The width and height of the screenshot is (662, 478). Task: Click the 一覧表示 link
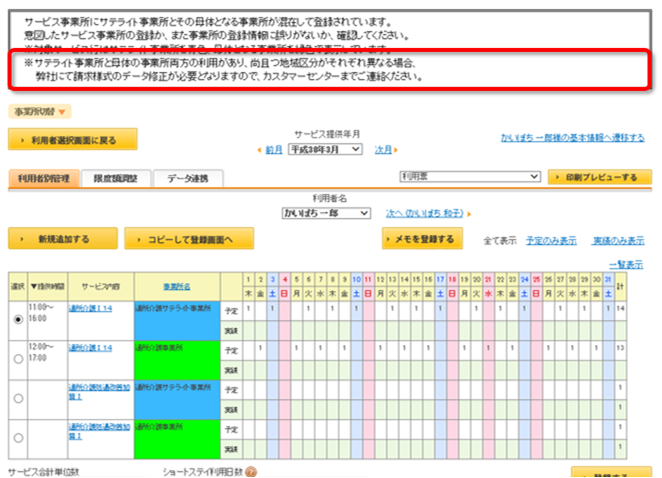(x=626, y=265)
